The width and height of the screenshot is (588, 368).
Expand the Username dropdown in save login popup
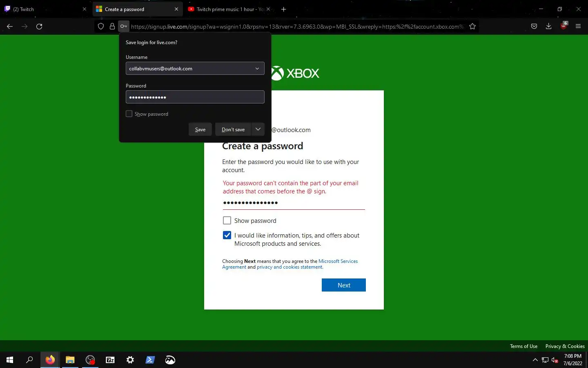[257, 69]
